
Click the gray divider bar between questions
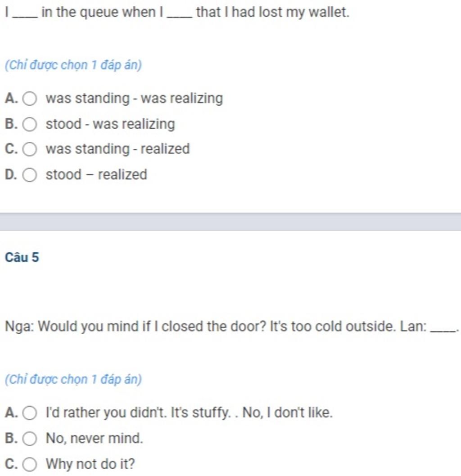230,222
